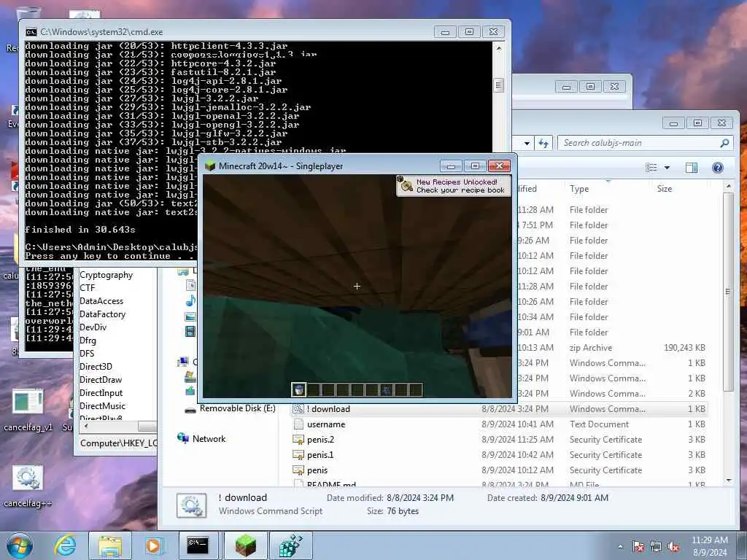Screen dimensions: 747x560
Task: Select CTF key in Registry Editor
Action: 88,288
